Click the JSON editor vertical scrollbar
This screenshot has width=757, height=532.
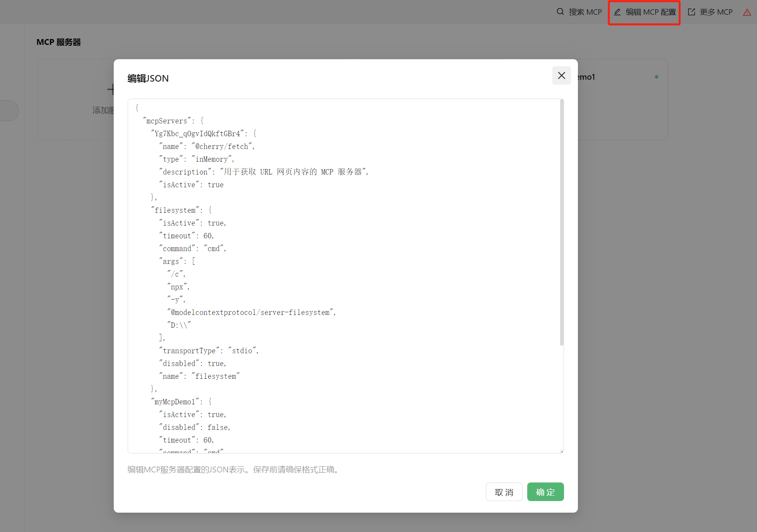(x=562, y=222)
